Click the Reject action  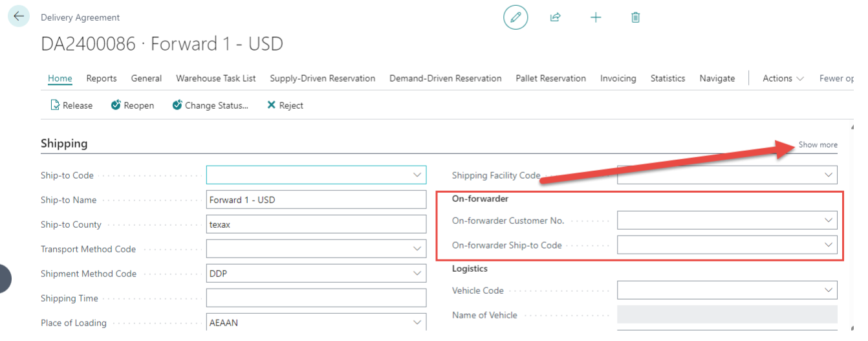point(285,105)
